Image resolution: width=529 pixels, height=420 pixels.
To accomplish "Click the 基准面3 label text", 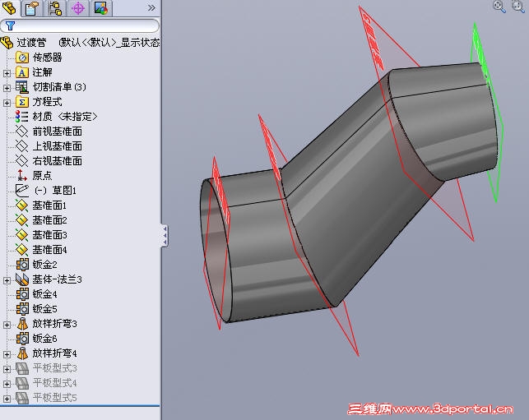I will 49,235.
